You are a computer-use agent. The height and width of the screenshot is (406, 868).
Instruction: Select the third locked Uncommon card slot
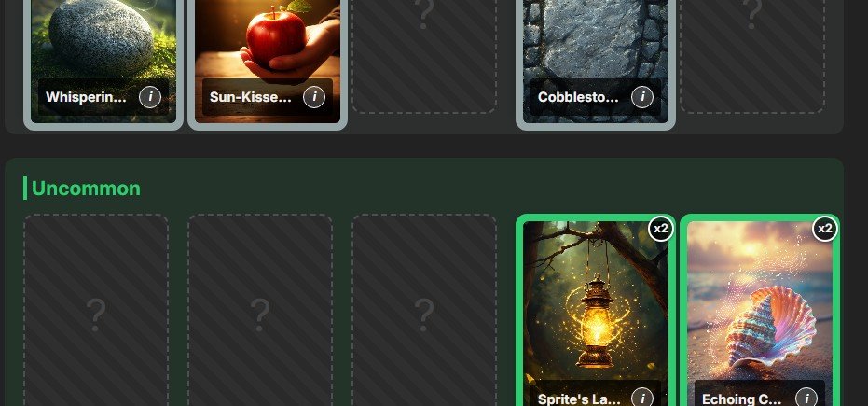pos(424,310)
